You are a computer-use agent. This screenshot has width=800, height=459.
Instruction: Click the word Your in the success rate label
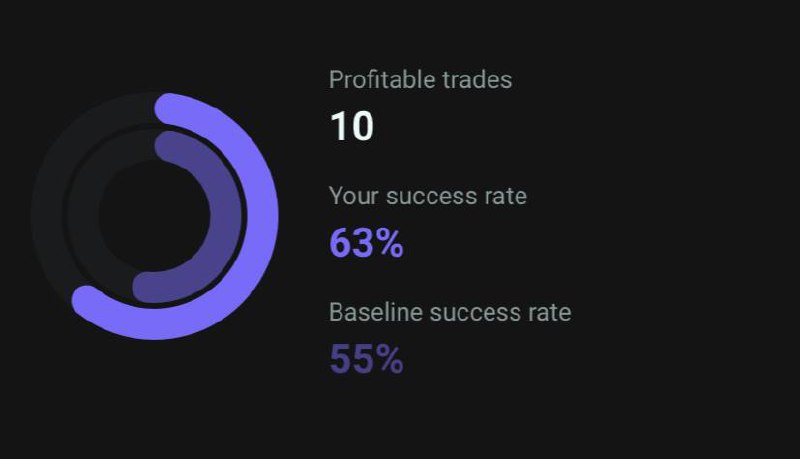click(354, 196)
